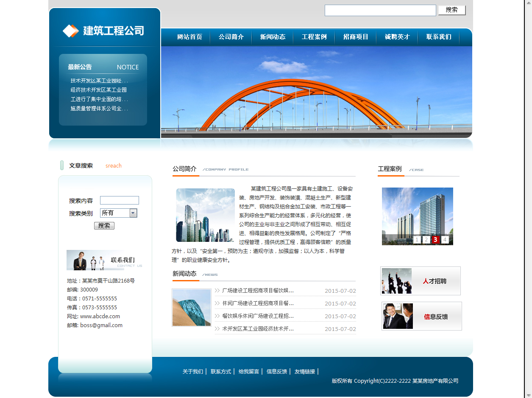Screen dimensions: 532x398
Task: Click the 联系我们 contact banner image
Action: [x=104, y=260]
